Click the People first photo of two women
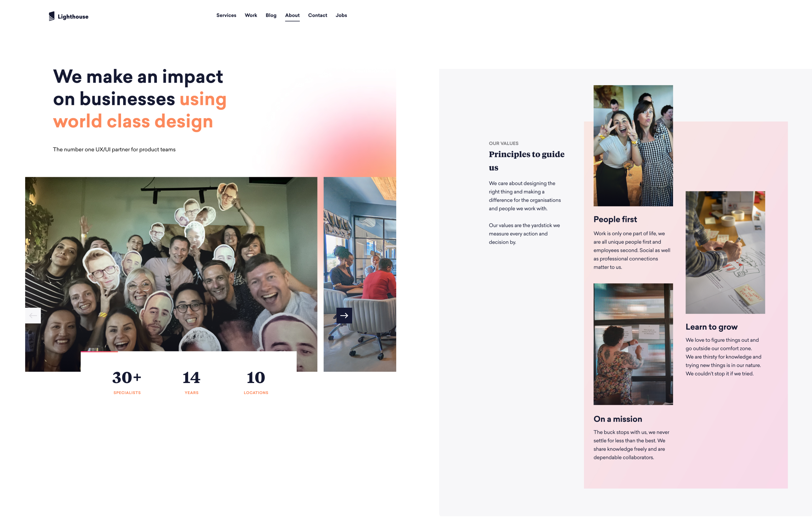Viewport: 812px width, 517px height. click(x=633, y=145)
